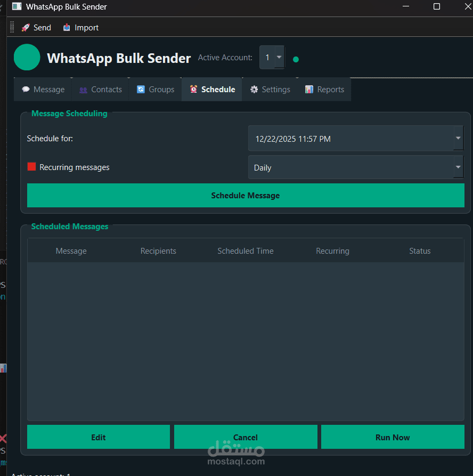Click the alarm clock icon on Schedule tab
The height and width of the screenshot is (476, 473).
[193, 89]
